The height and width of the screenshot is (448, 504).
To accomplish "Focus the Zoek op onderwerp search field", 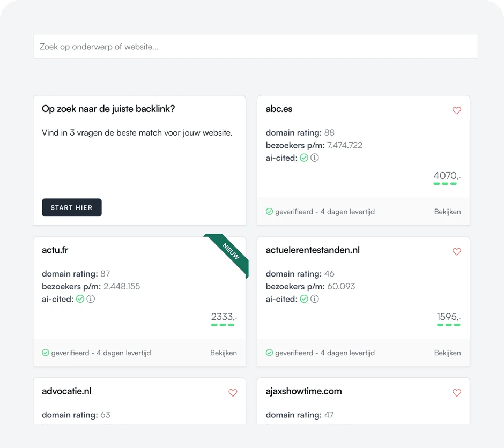I will point(255,47).
